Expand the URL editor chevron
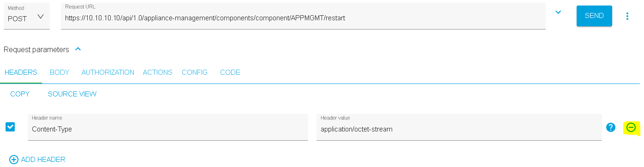This screenshot has height=167, width=644. (558, 12)
